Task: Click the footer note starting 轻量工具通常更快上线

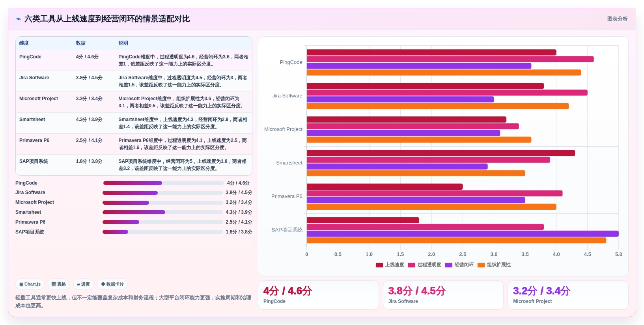Action: tap(133, 302)
